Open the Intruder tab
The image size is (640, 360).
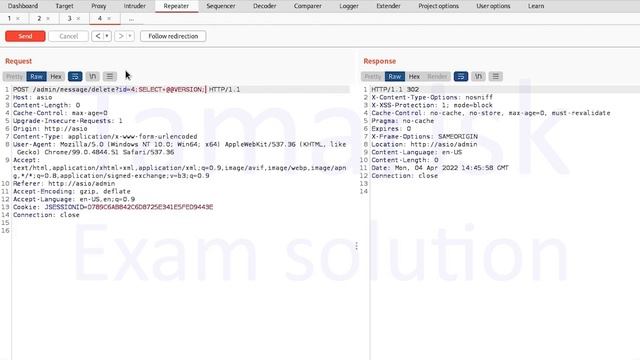point(135,6)
